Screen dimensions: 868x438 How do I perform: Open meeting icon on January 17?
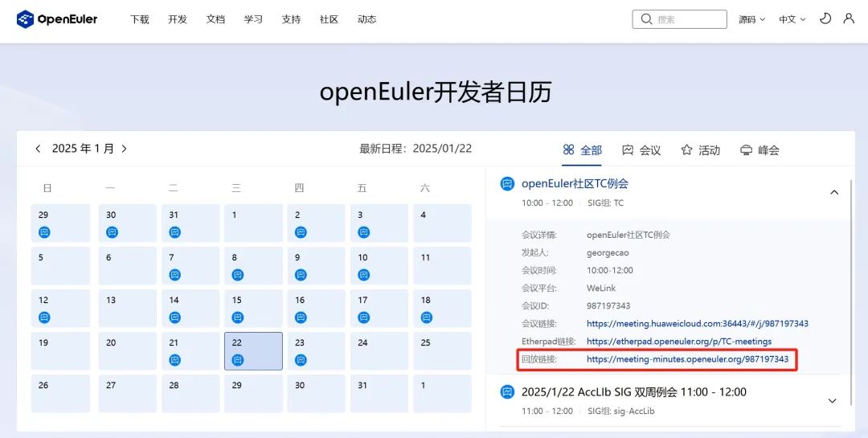tap(364, 317)
